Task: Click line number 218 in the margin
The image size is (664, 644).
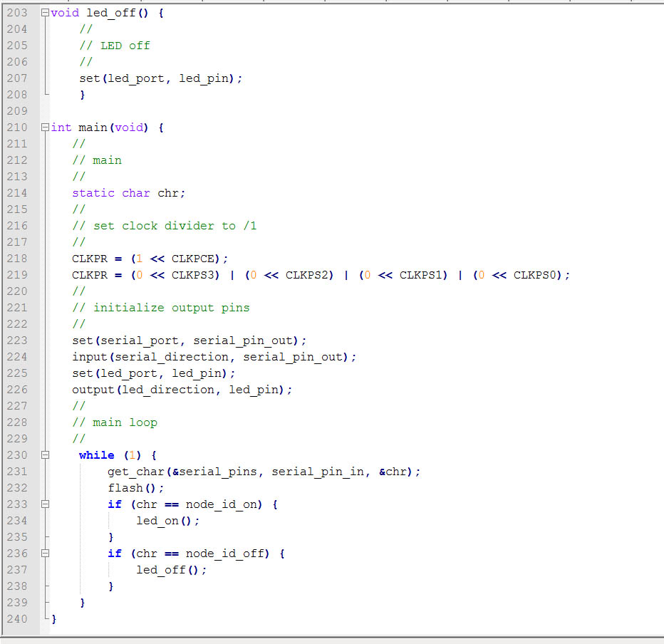Action: 17,259
